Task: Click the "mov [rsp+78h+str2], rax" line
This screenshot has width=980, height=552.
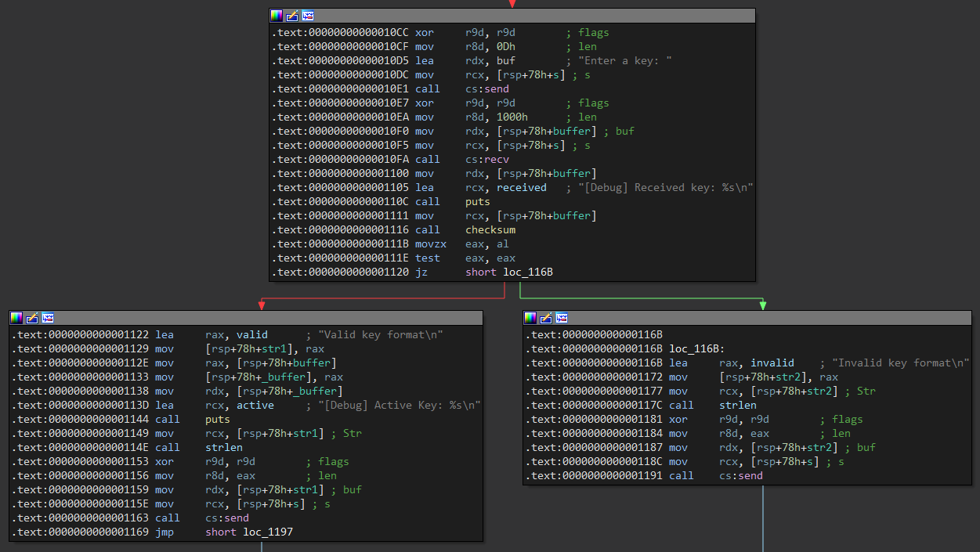Action: [682, 377]
